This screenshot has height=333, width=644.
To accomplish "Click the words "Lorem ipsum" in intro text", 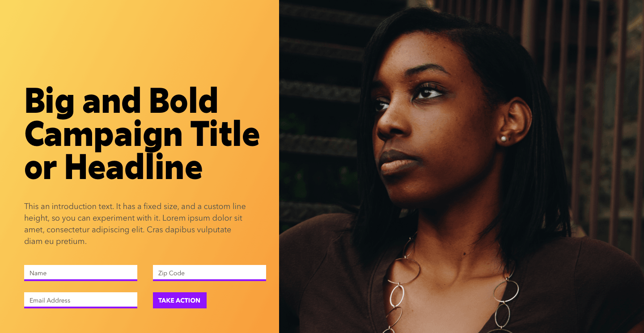I will (x=183, y=218).
